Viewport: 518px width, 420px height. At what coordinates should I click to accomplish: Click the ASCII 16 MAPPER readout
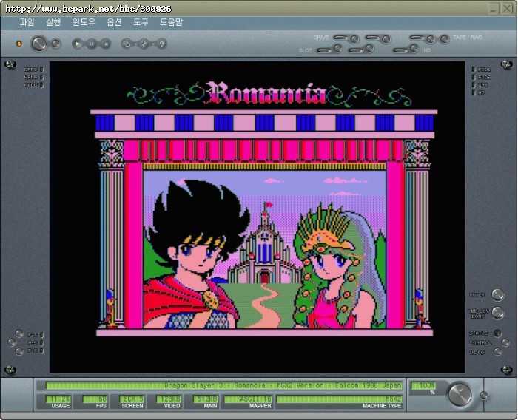click(248, 399)
